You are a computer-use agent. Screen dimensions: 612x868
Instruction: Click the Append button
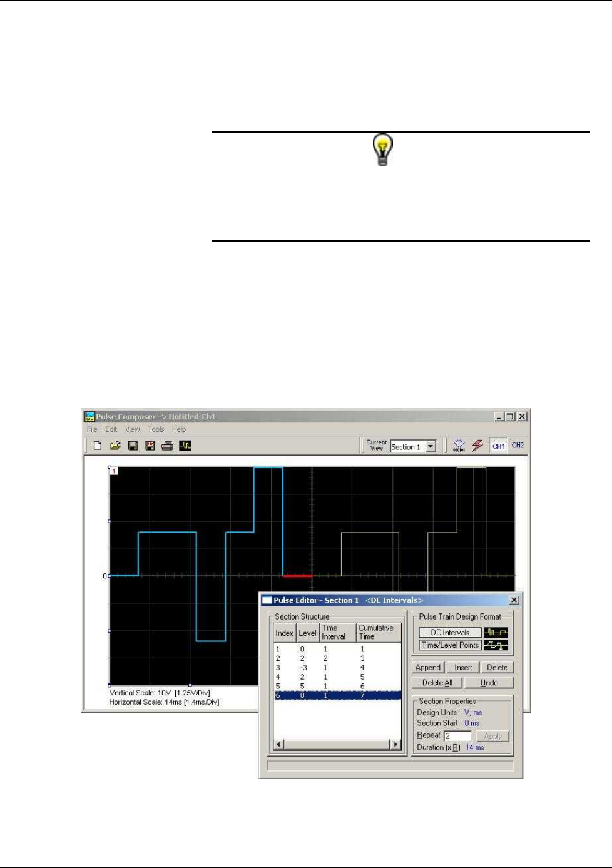[x=428, y=668]
